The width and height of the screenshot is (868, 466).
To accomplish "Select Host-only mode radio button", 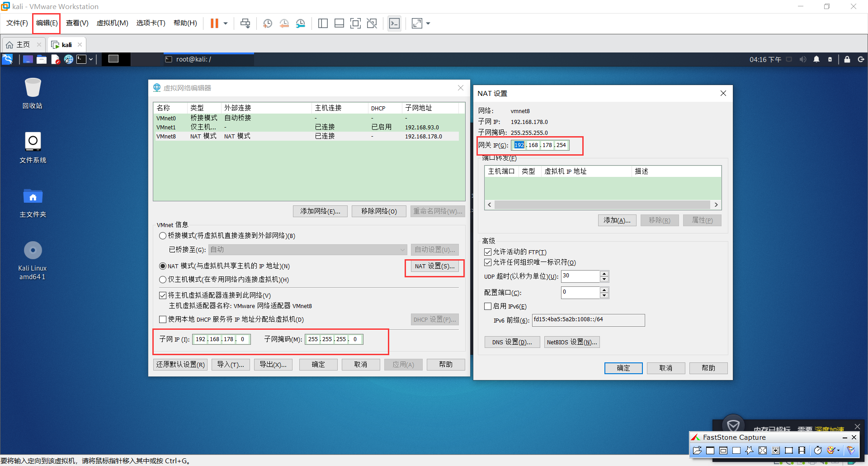I will point(163,280).
